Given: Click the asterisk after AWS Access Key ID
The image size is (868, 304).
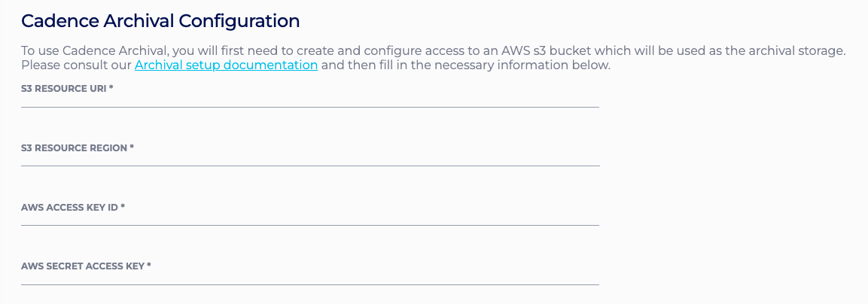Looking at the screenshot, I should [123, 206].
